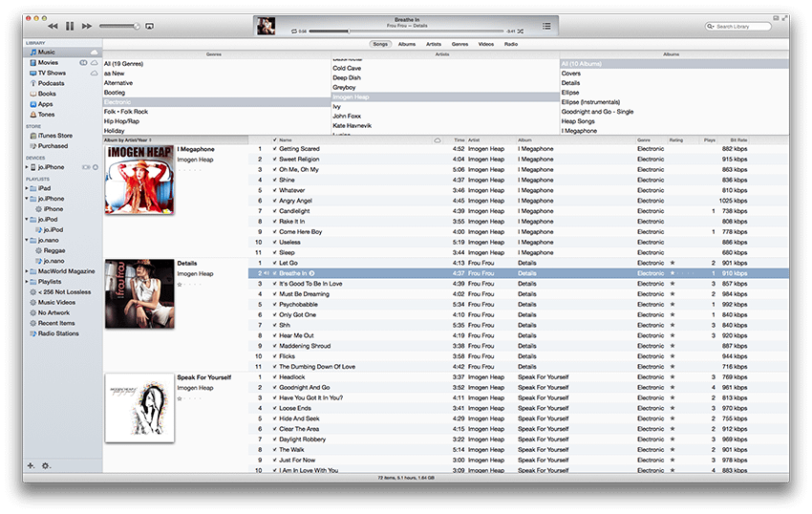Click the iCloud icon next to Music
The image size is (812, 514).
pos(95,52)
